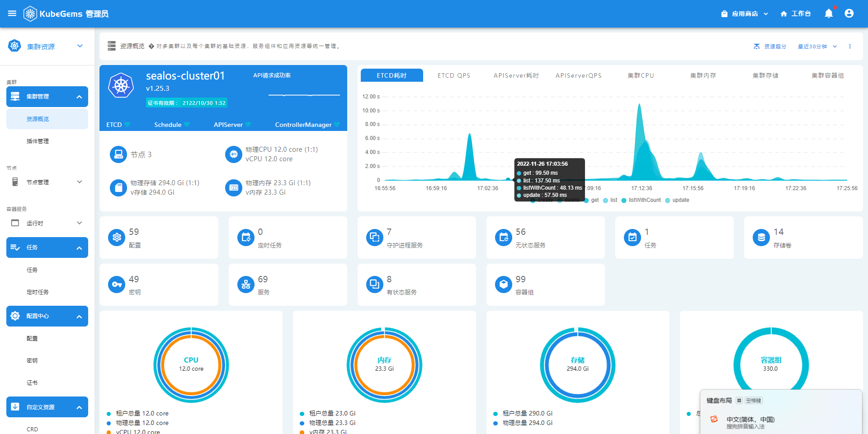Click the API请求成功率 sparkline

(304, 95)
